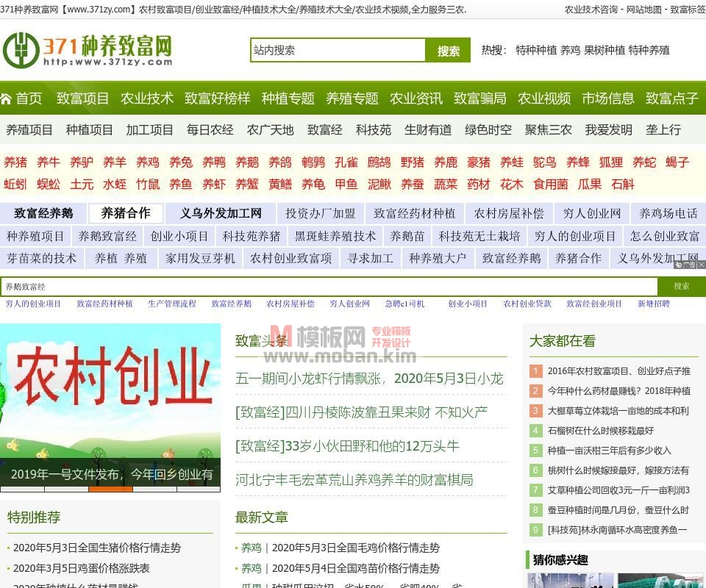Select hot search term 果树种植
Screen dimensions: 706x588
tap(605, 50)
